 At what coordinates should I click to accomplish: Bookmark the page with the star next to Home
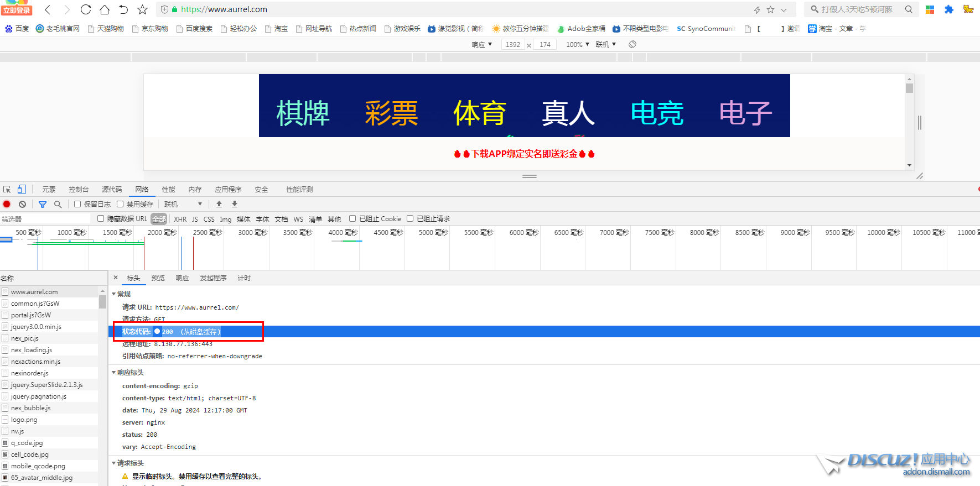[x=142, y=9]
